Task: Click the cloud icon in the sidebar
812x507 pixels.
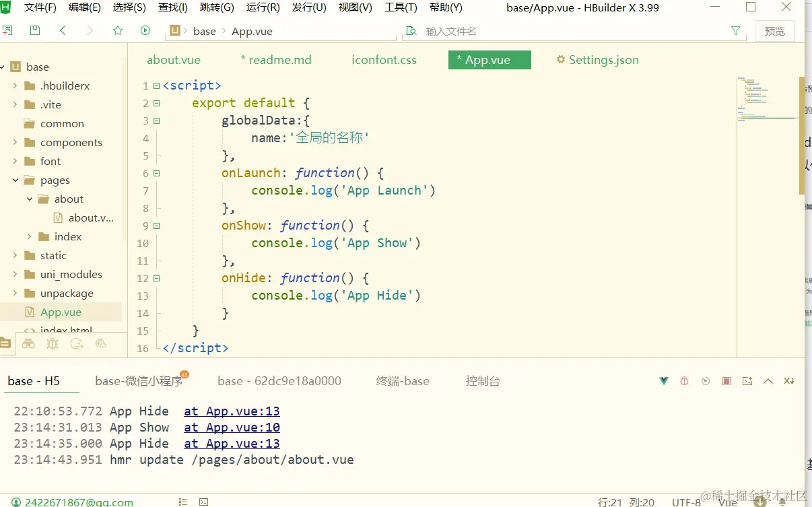Action: tap(101, 343)
